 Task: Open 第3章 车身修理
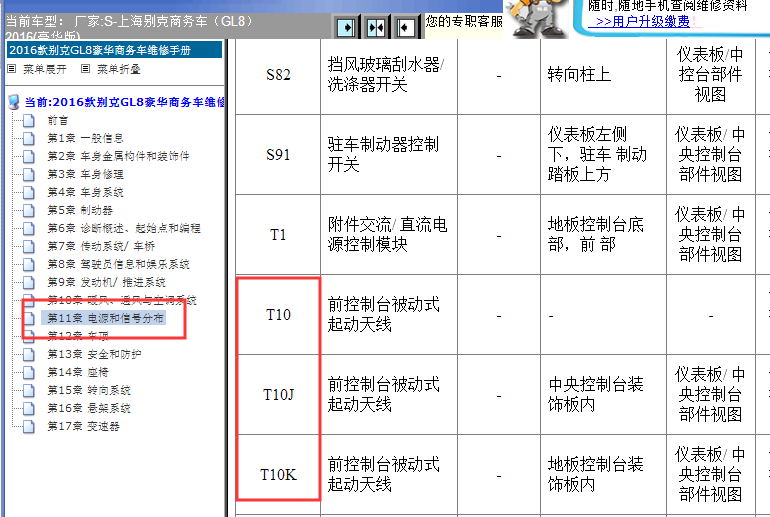click(x=85, y=174)
